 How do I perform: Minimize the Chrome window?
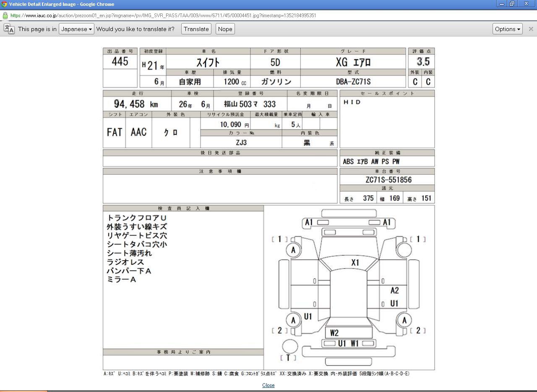point(501,4)
